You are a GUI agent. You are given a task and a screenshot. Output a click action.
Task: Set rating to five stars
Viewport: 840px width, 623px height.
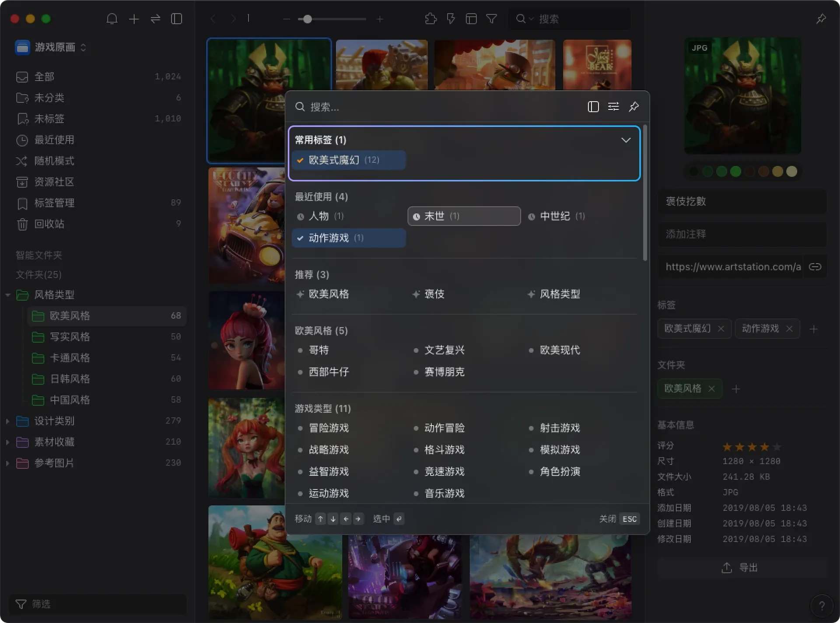point(777,447)
